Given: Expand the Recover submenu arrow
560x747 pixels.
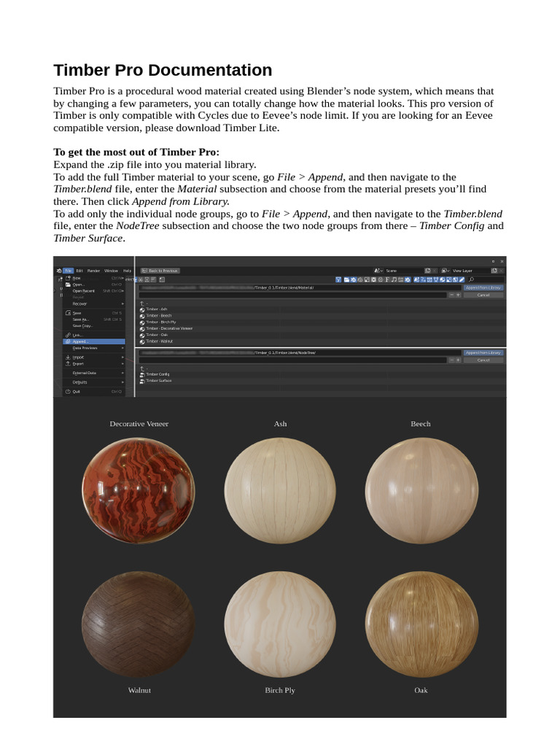Looking at the screenshot, I should pyautogui.click(x=122, y=304).
